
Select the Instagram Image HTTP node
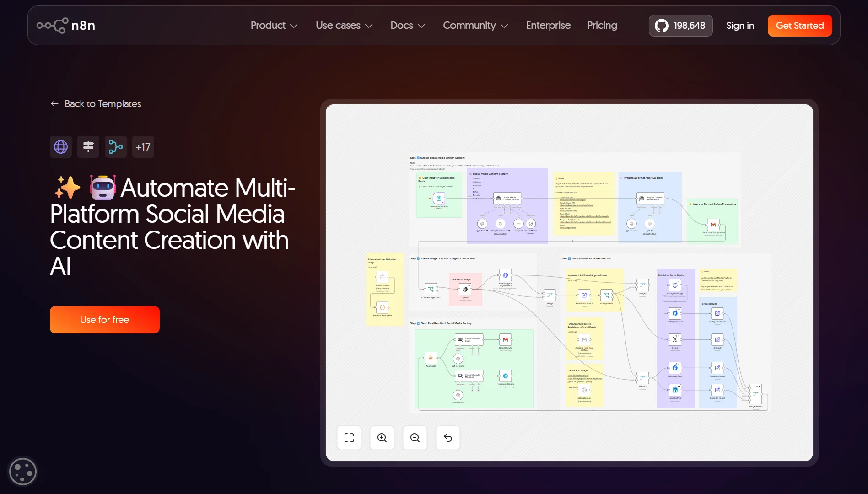(x=675, y=285)
